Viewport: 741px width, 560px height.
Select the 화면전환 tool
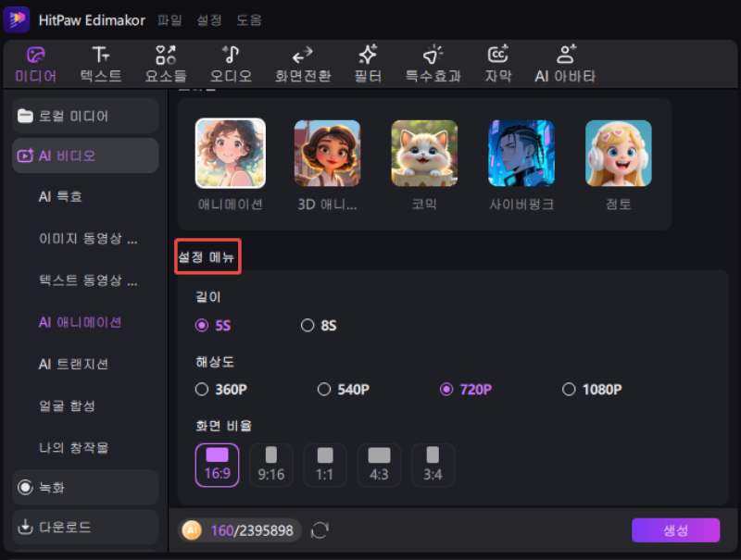[x=301, y=63]
